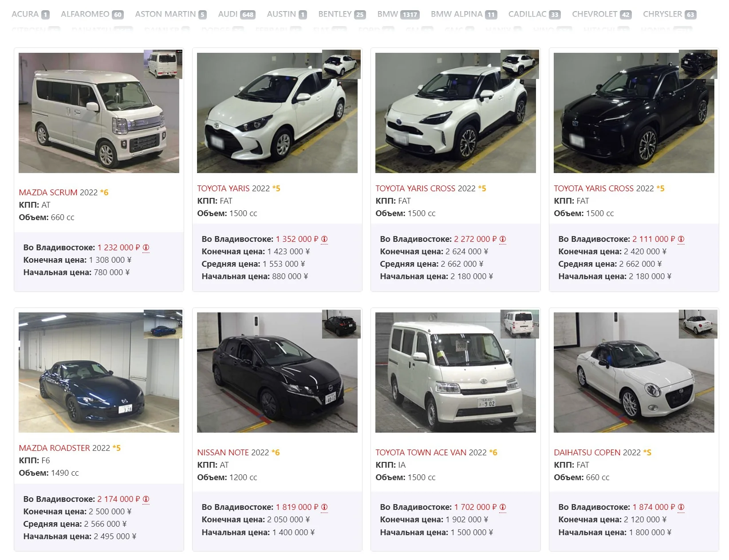The height and width of the screenshot is (560, 729).
Task: Click small corner thumbnail on Daihatsu Copen card
Action: [x=698, y=324]
